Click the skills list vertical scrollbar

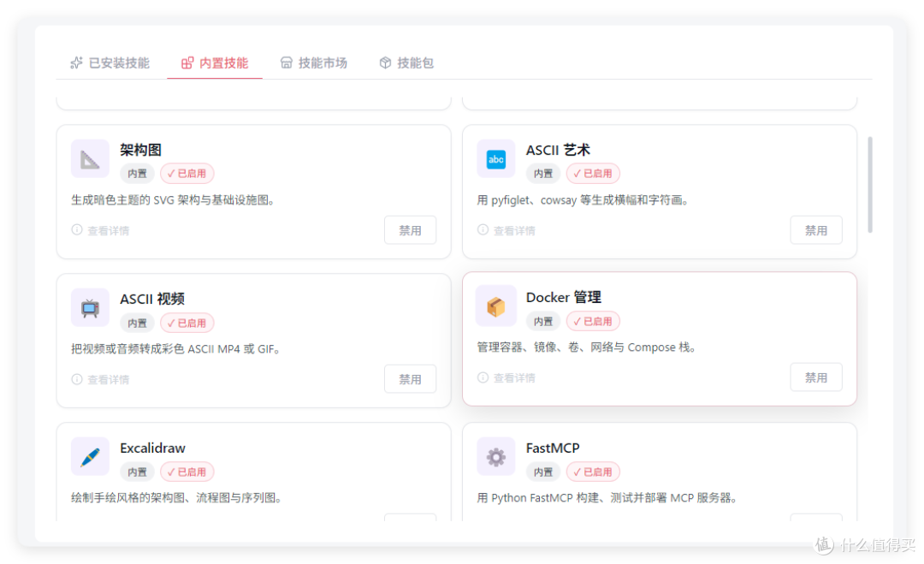870,185
